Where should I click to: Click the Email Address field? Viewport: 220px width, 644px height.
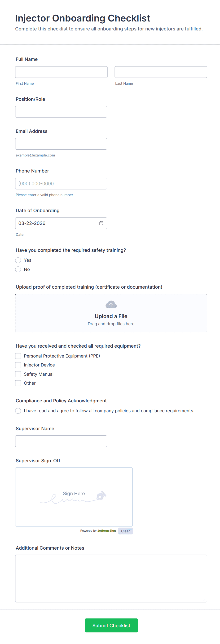click(61, 143)
